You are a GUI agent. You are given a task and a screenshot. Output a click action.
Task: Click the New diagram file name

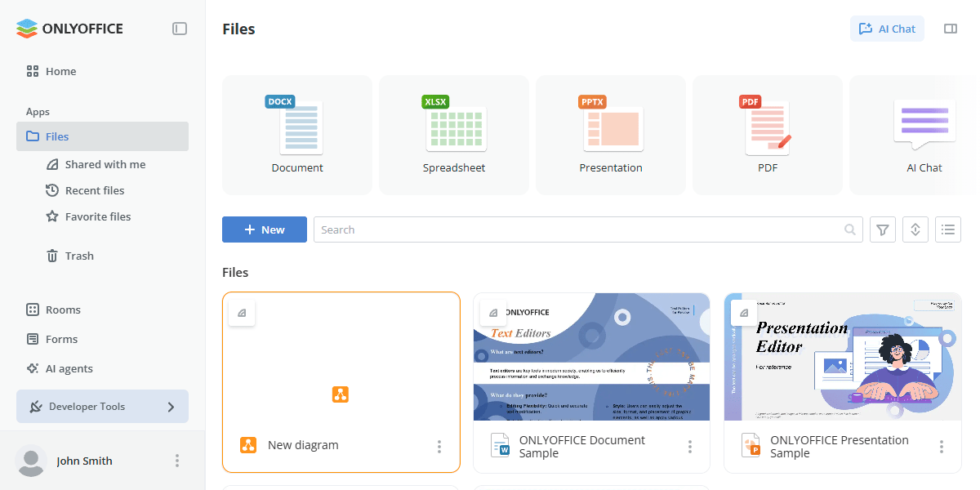tap(303, 445)
